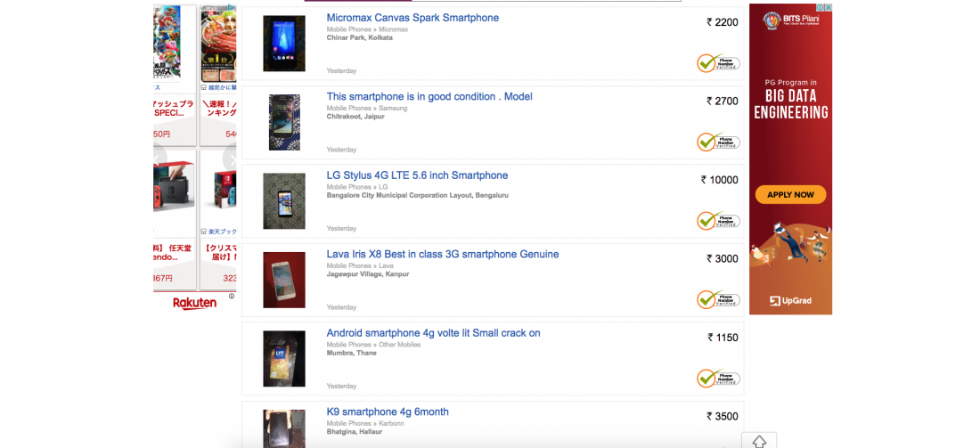Open the Micromax category breadcrumb link
980x448 pixels.
tap(394, 29)
